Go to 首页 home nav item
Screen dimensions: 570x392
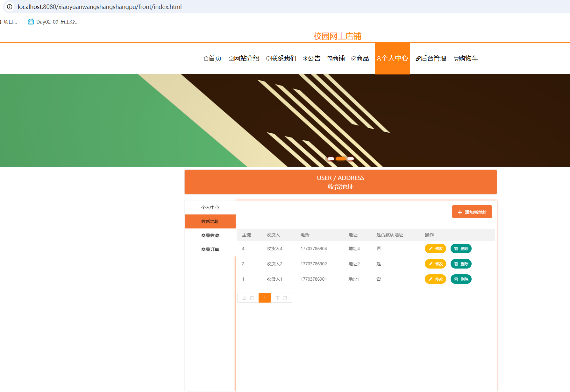(212, 58)
